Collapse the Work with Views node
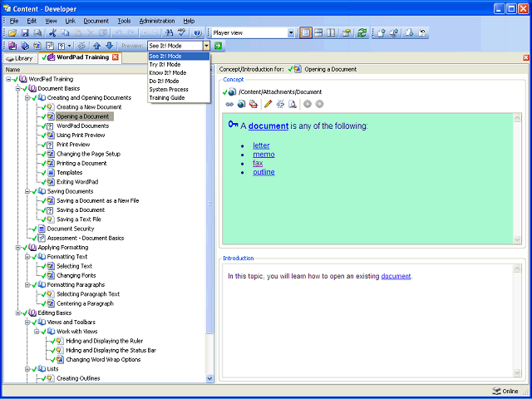This screenshot has width=532, height=399. [x=37, y=332]
